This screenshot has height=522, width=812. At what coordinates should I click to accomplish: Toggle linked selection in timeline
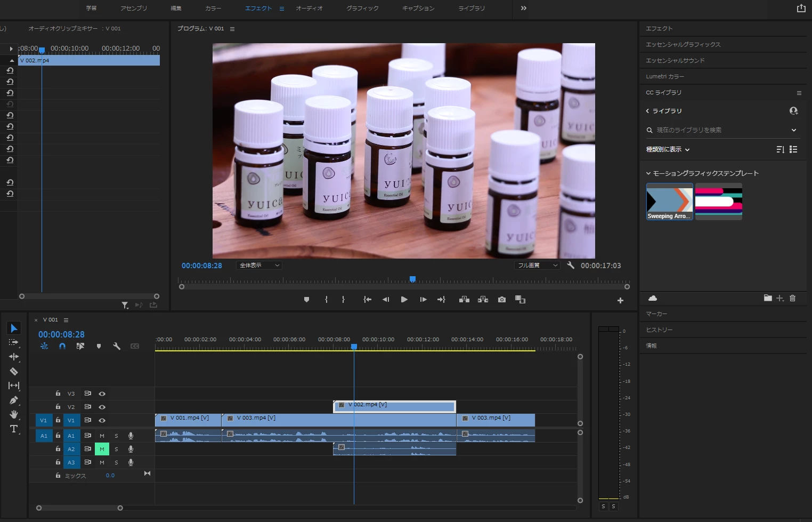pos(80,346)
